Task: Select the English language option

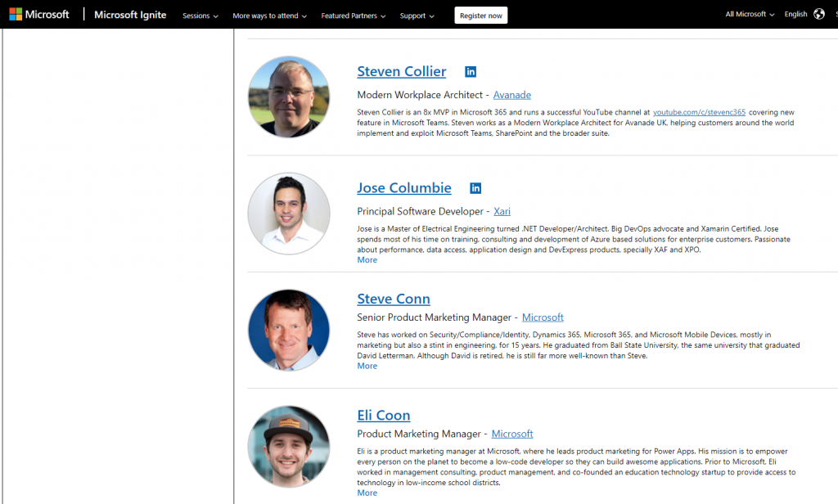Action: [x=795, y=15]
